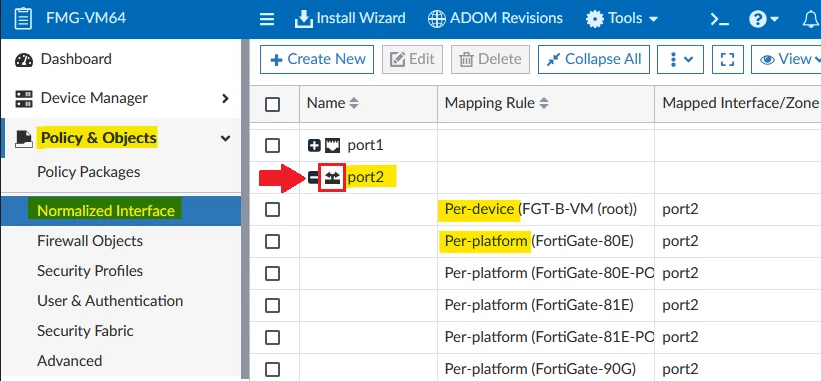The height and width of the screenshot is (381, 821).
Task: Collapse Policy & Objects chevron
Action: click(x=226, y=138)
